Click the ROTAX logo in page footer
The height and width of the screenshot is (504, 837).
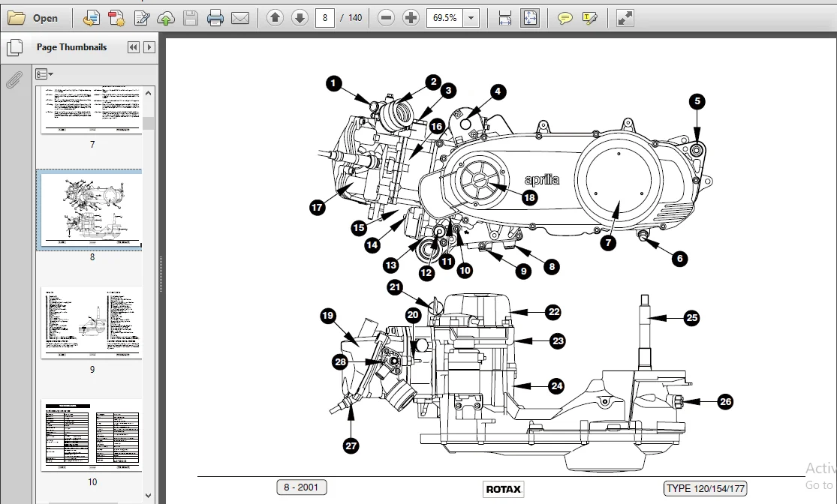pyautogui.click(x=504, y=489)
